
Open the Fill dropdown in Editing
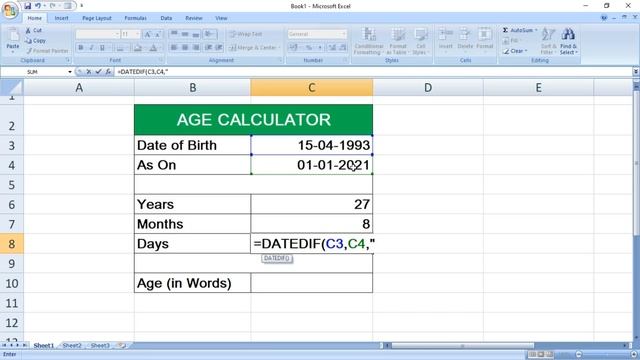pyautogui.click(x=512, y=40)
